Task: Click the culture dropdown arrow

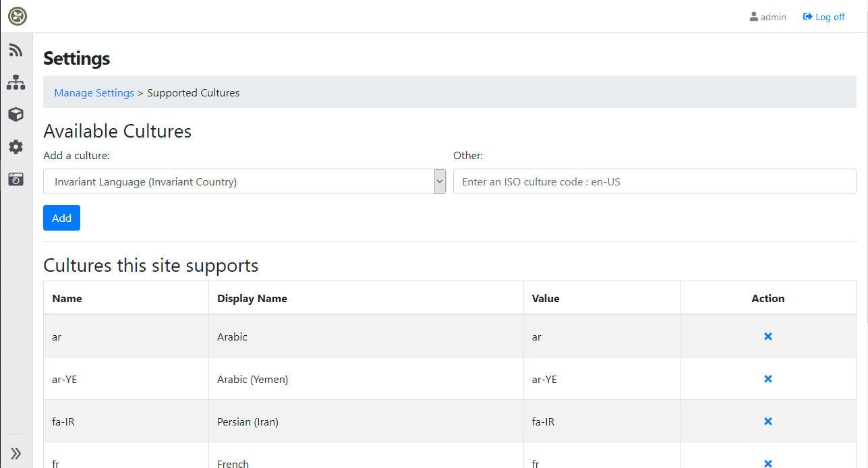Action: [x=439, y=181]
